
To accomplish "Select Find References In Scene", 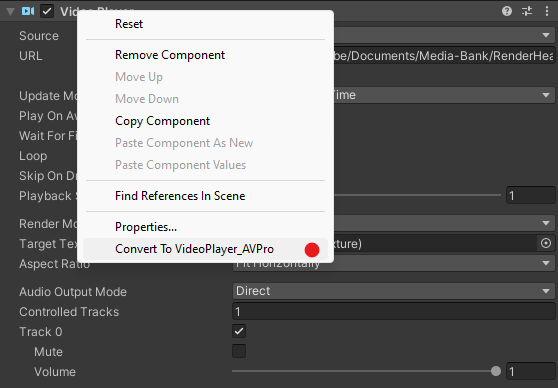I will click(x=180, y=196).
